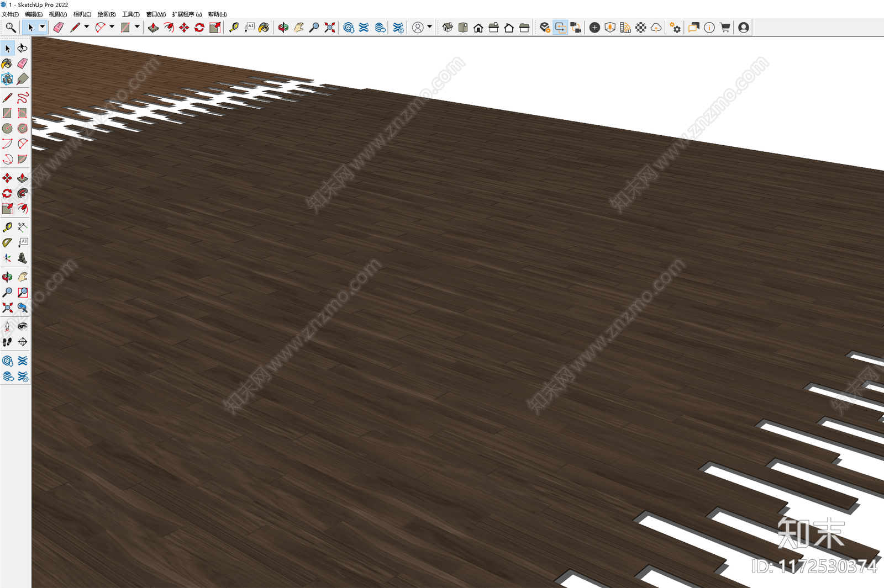This screenshot has width=884, height=588.
Task: Open the gears settings icon in toolbar
Action: tap(675, 27)
